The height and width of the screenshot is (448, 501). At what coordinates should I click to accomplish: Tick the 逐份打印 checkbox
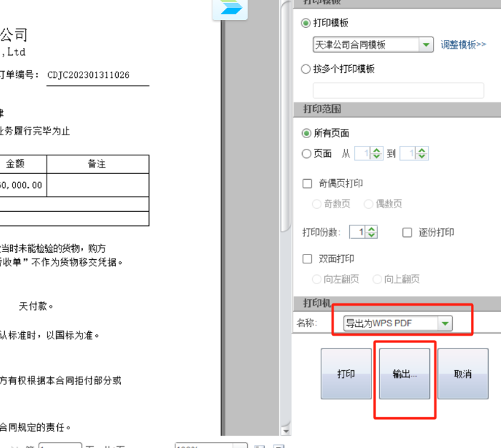(407, 233)
